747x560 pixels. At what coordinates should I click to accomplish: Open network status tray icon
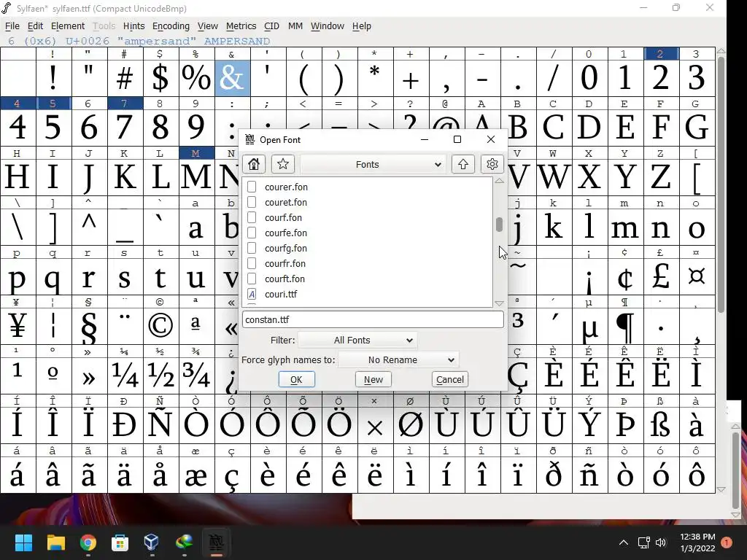point(644,542)
